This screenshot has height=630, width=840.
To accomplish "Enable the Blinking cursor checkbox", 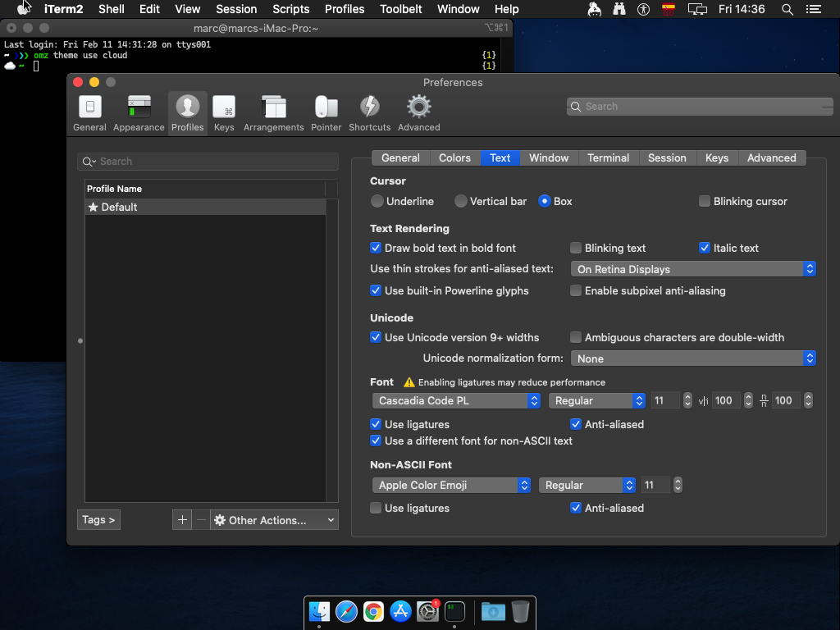I will (x=705, y=201).
